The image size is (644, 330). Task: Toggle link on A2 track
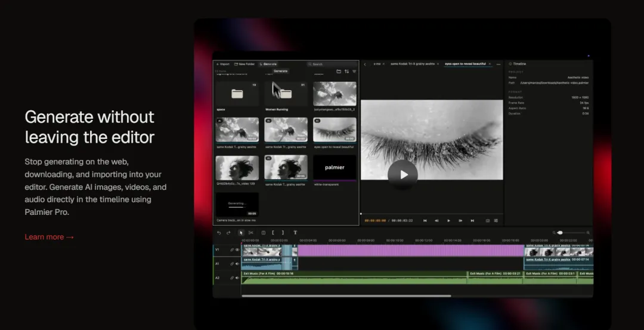point(231,278)
